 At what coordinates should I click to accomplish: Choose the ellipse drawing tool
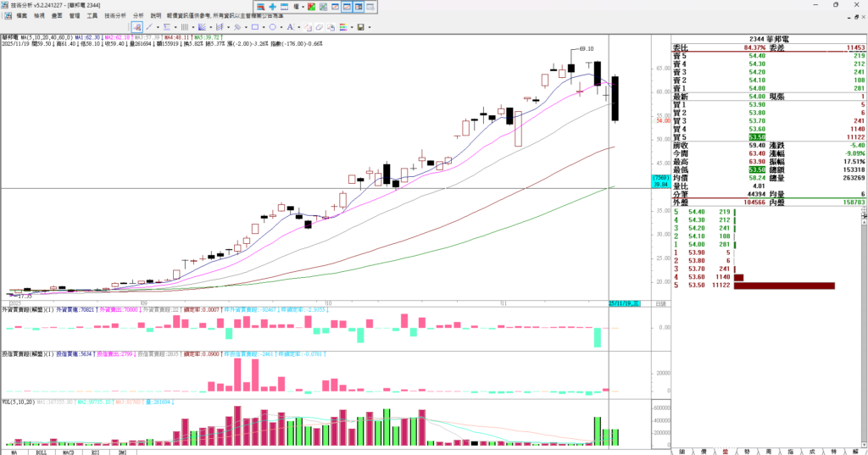[x=272, y=27]
